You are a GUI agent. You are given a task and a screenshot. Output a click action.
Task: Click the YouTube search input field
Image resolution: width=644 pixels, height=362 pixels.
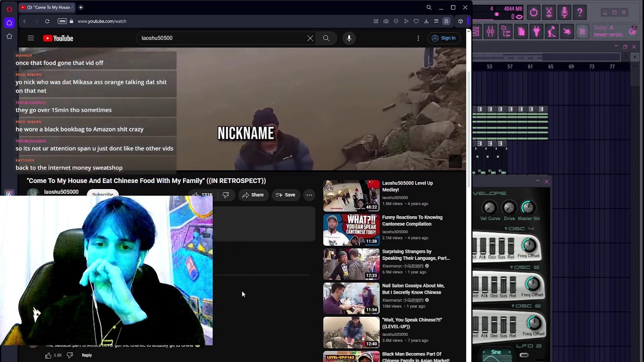pos(221,38)
